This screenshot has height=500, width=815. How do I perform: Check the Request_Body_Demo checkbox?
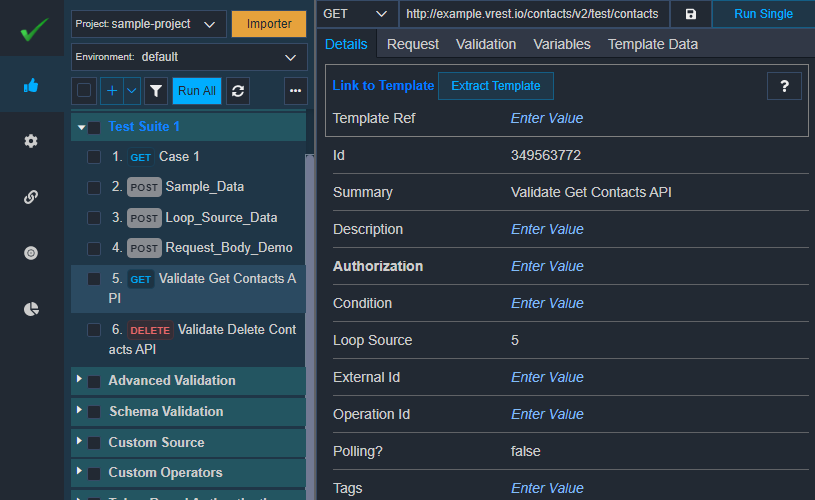click(94, 248)
